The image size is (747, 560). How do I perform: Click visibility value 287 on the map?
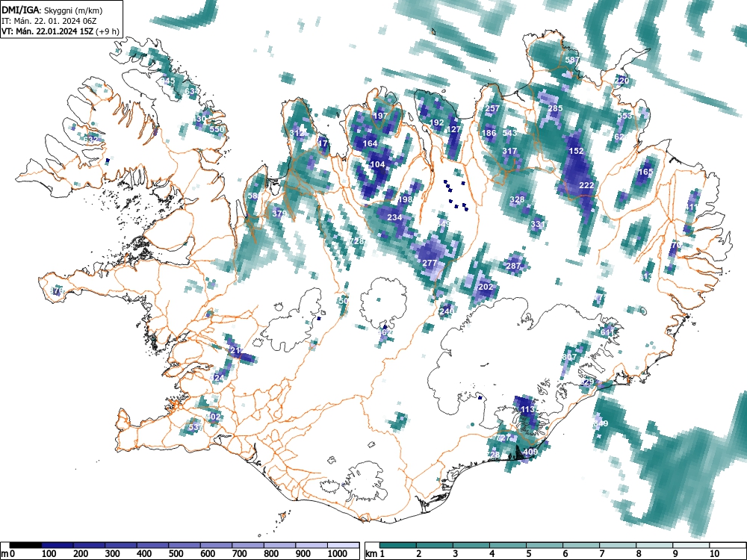coord(513,266)
